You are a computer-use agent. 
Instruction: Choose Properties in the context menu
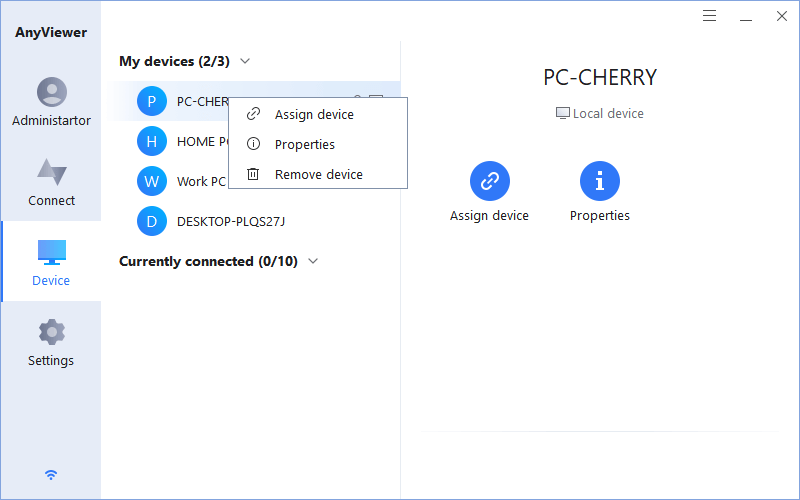click(318, 144)
